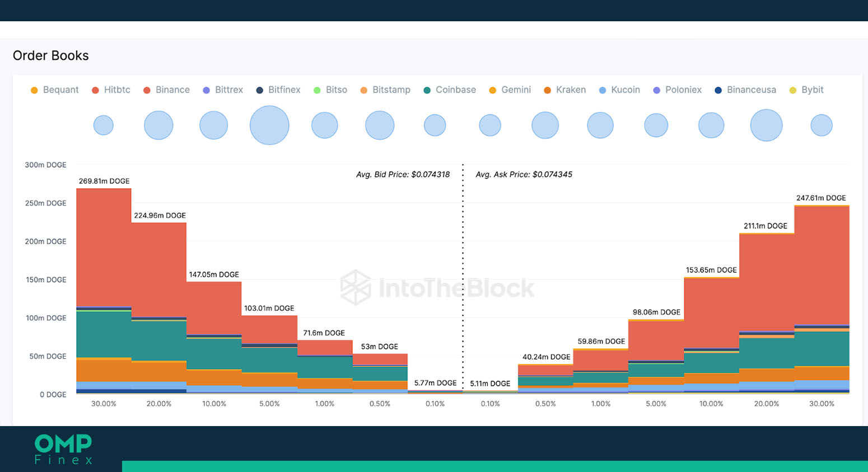Click the 5.77m DOGE label
Viewport: 868px width, 472px height.
pos(435,383)
